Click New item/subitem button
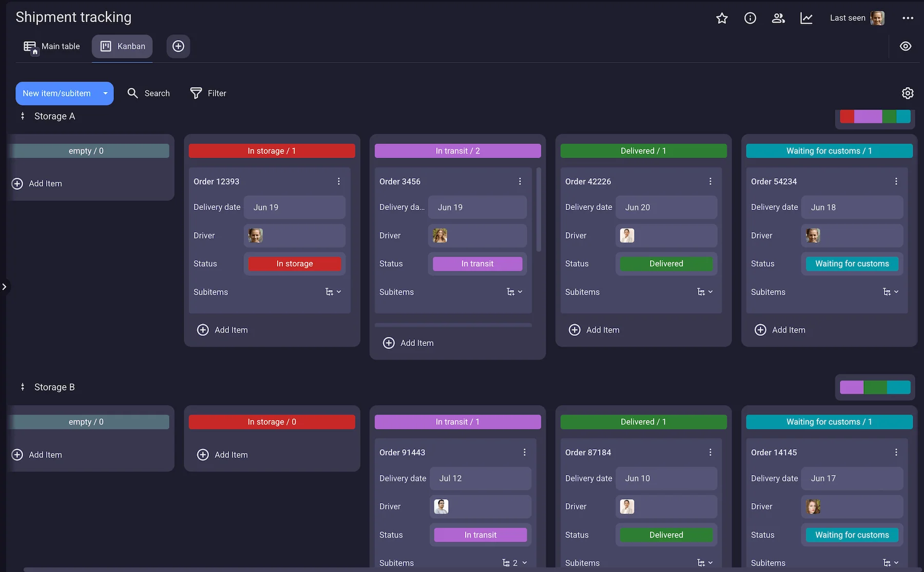The width and height of the screenshot is (924, 572). [x=56, y=93]
